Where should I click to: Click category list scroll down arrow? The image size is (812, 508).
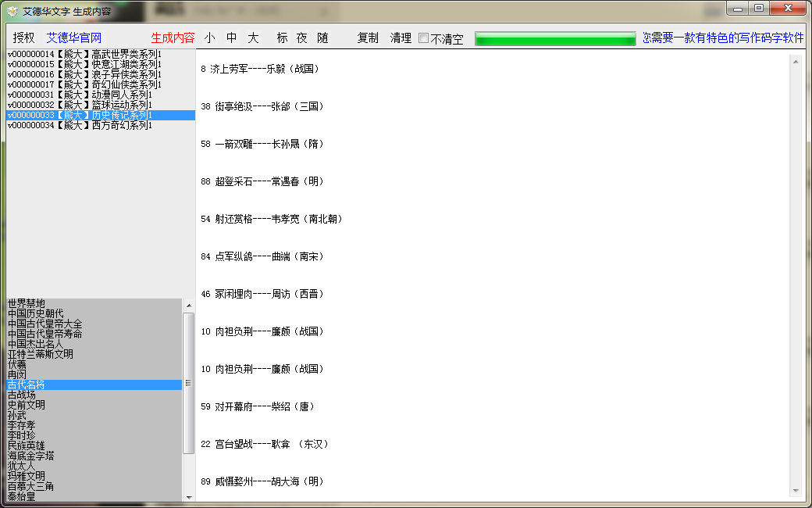[x=188, y=497]
